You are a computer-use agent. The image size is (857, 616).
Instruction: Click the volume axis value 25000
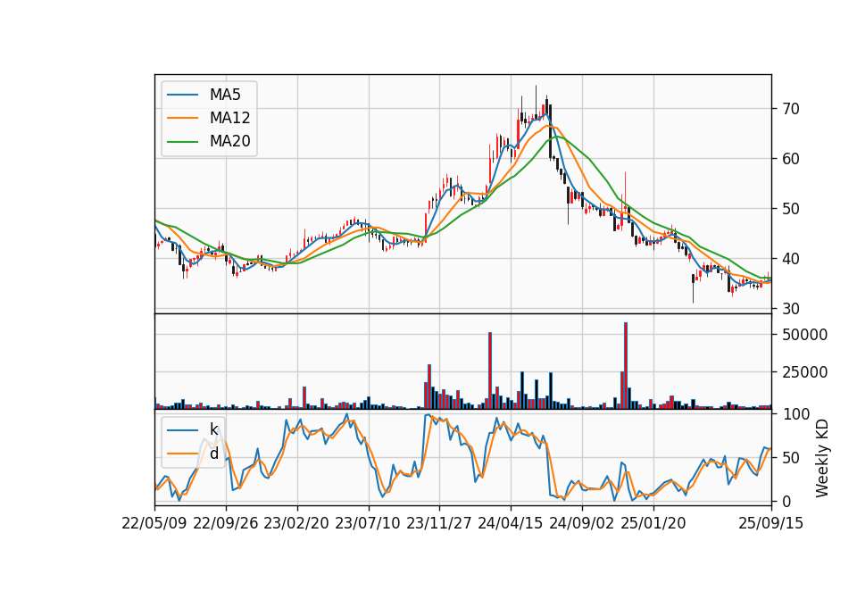(804, 373)
